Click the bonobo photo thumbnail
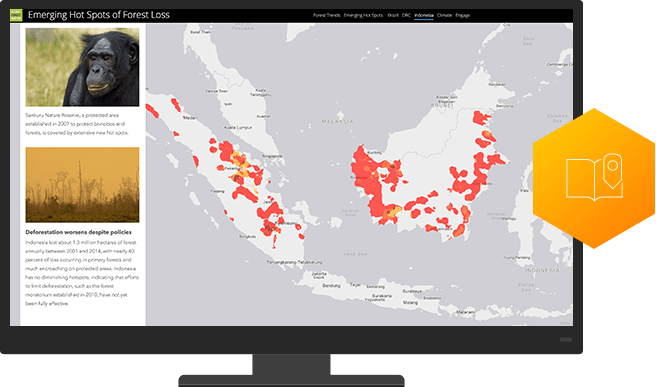This screenshot has height=387, width=656. 82,67
